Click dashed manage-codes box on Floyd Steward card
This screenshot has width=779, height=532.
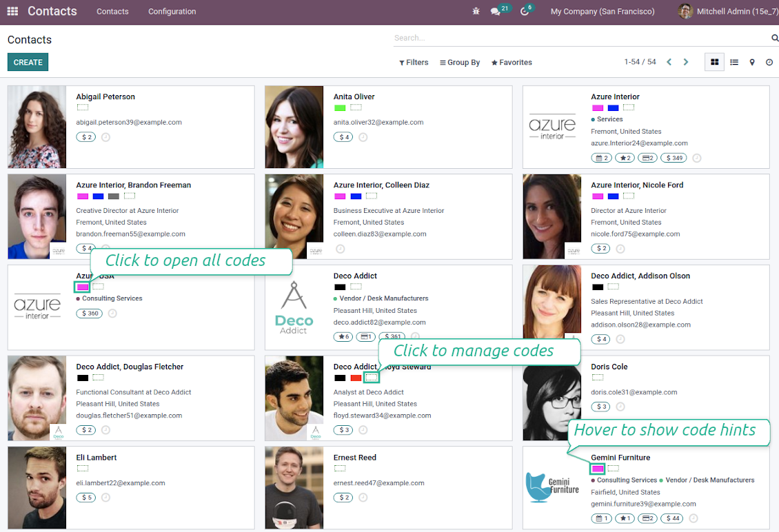(371, 378)
